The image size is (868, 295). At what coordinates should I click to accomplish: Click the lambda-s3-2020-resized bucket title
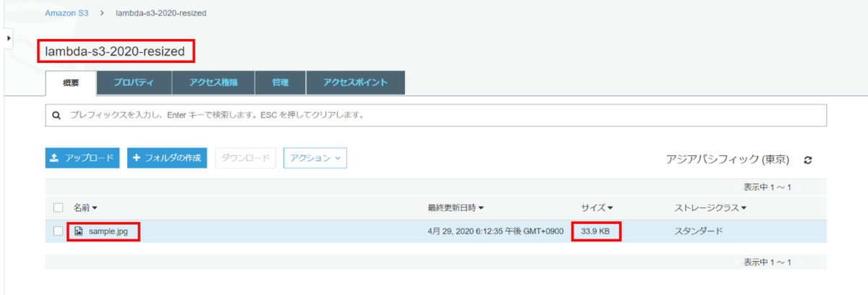[115, 51]
